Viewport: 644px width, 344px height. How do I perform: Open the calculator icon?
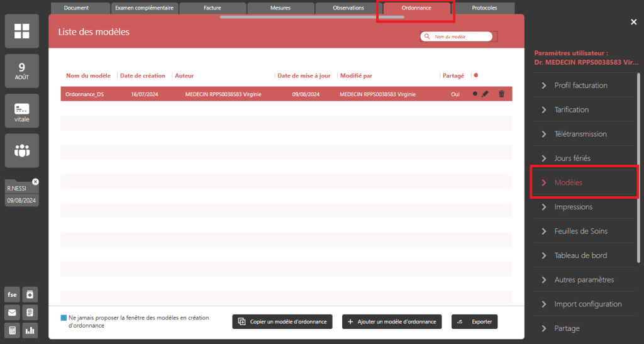tap(12, 330)
